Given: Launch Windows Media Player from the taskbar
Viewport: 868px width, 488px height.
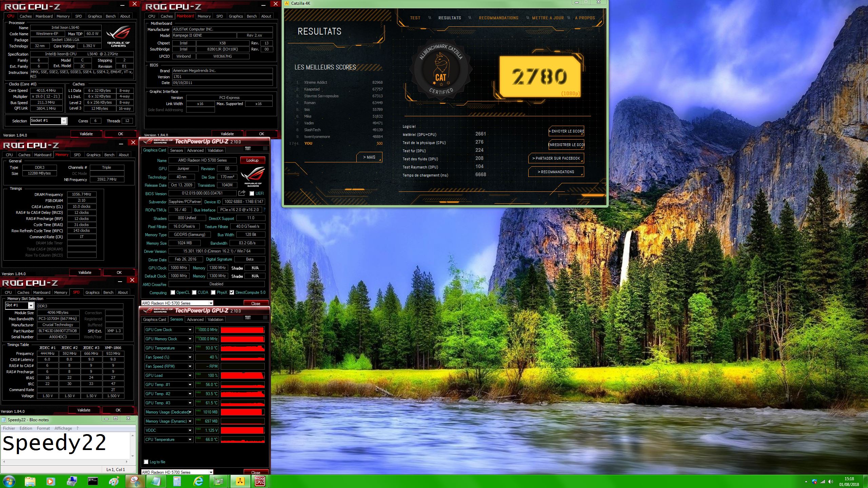Looking at the screenshot, I should click(50, 481).
